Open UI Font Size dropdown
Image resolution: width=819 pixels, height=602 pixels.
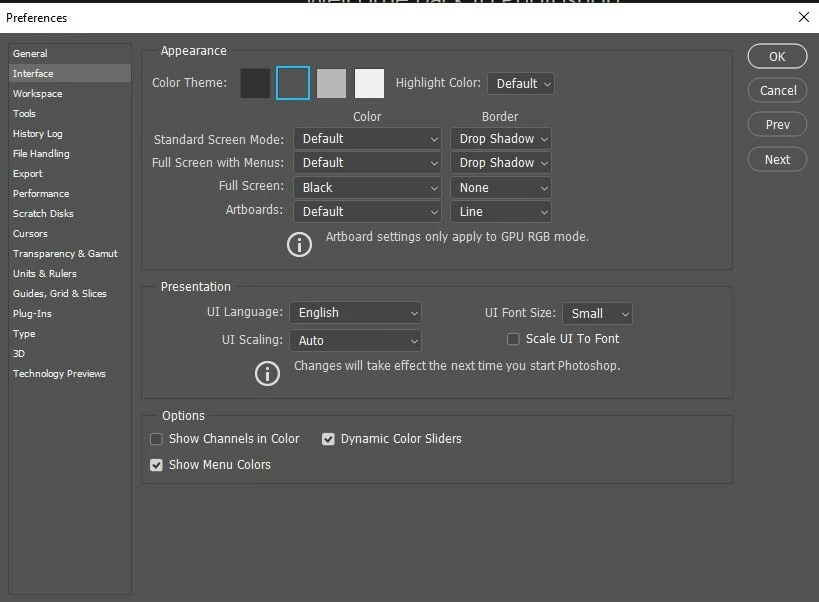[x=597, y=314]
